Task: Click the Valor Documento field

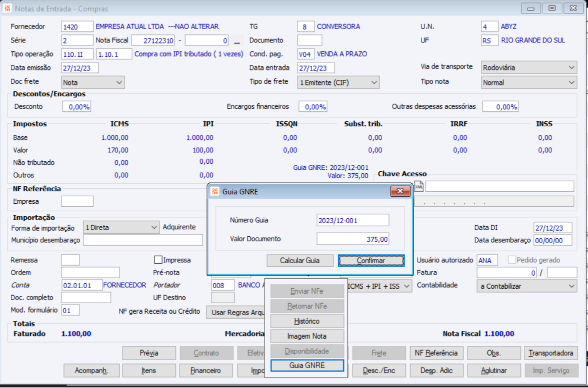Action: pyautogui.click(x=353, y=239)
